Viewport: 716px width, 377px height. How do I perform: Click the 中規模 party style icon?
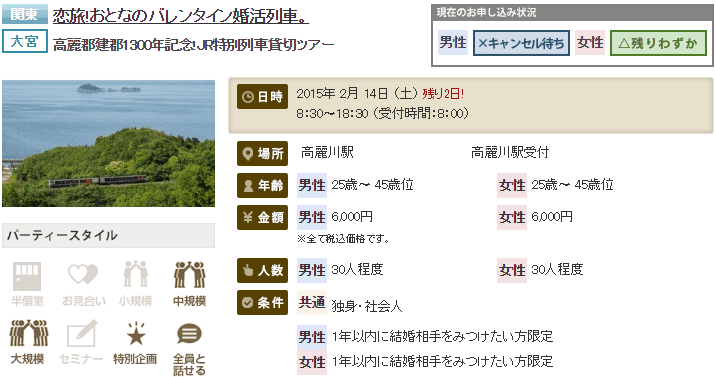pyautogui.click(x=190, y=274)
